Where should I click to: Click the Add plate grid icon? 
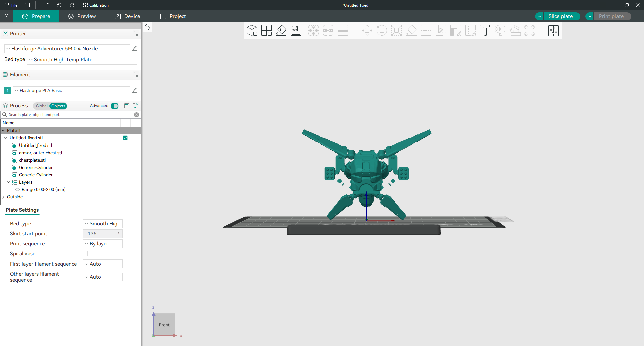point(266,31)
